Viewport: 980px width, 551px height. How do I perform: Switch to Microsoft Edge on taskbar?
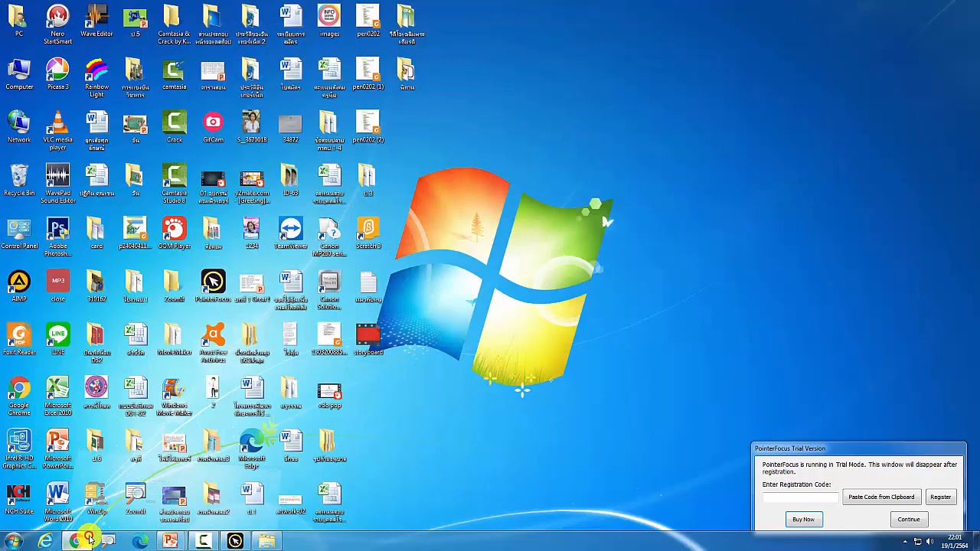[x=139, y=541]
